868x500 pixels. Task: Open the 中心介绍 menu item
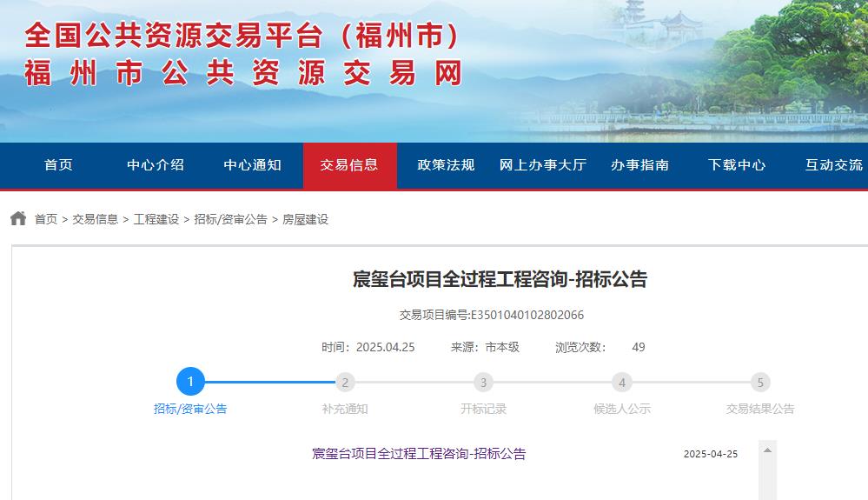[156, 165]
